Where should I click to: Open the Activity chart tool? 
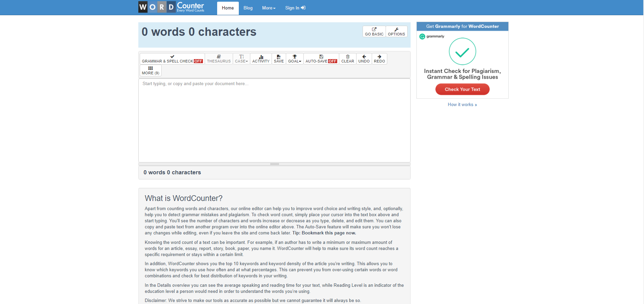tap(261, 59)
